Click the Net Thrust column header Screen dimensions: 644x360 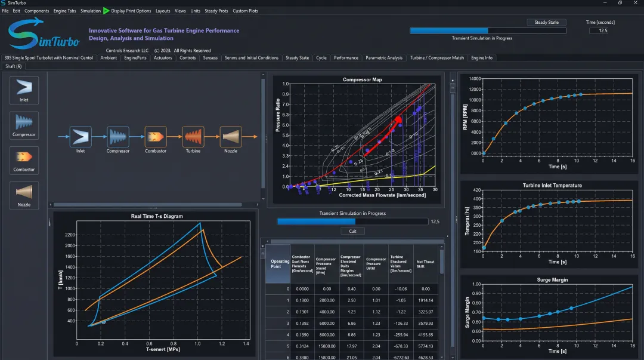coord(425,264)
